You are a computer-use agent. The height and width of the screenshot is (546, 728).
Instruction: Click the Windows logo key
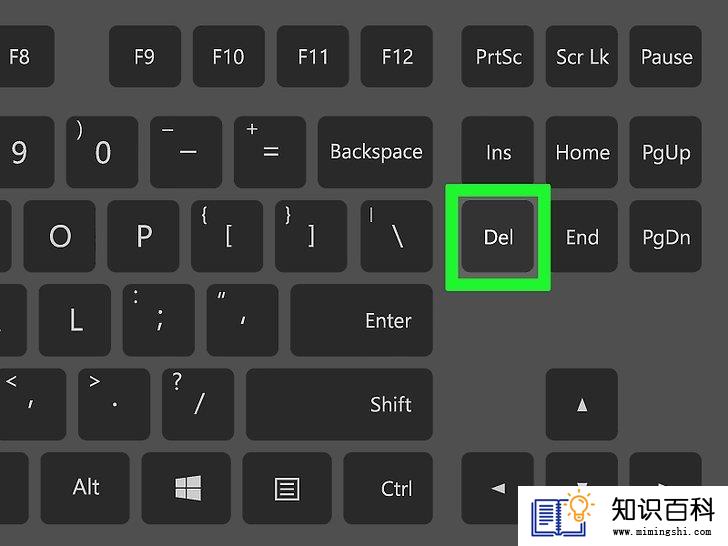click(186, 488)
